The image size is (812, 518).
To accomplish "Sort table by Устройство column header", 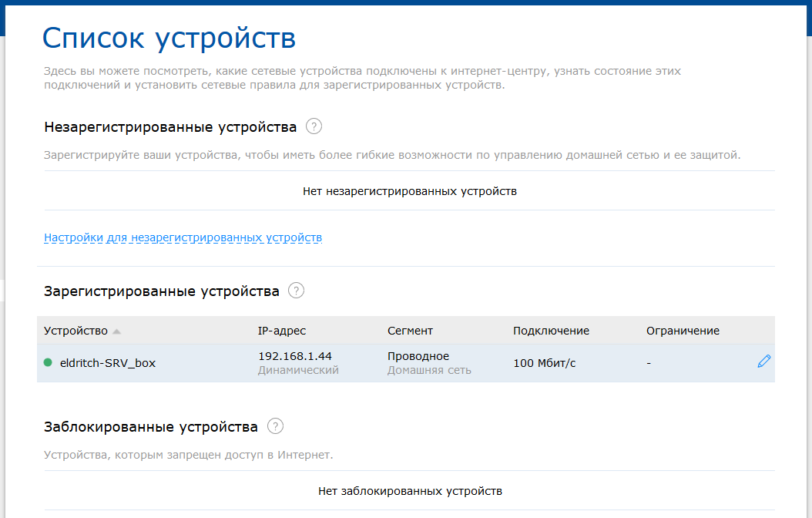I will click(75, 331).
